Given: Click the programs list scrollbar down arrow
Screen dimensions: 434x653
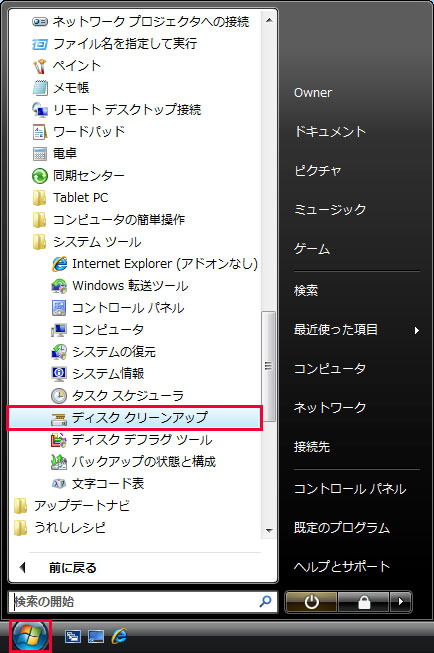Looking at the screenshot, I should pos(269,530).
